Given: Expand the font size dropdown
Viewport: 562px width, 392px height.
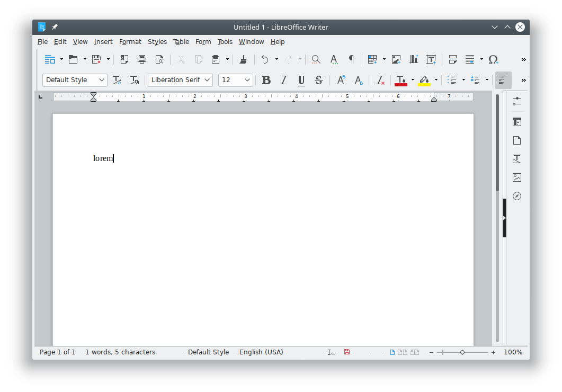Looking at the screenshot, I should tap(247, 80).
